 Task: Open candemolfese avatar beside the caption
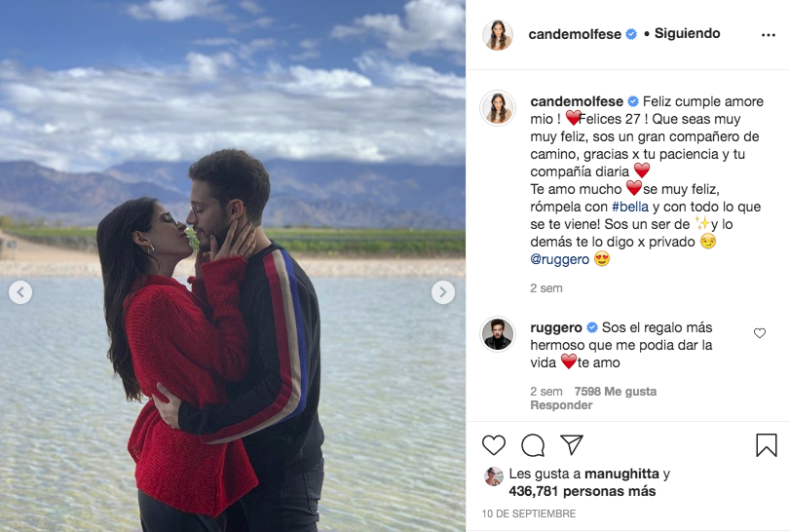point(498,108)
